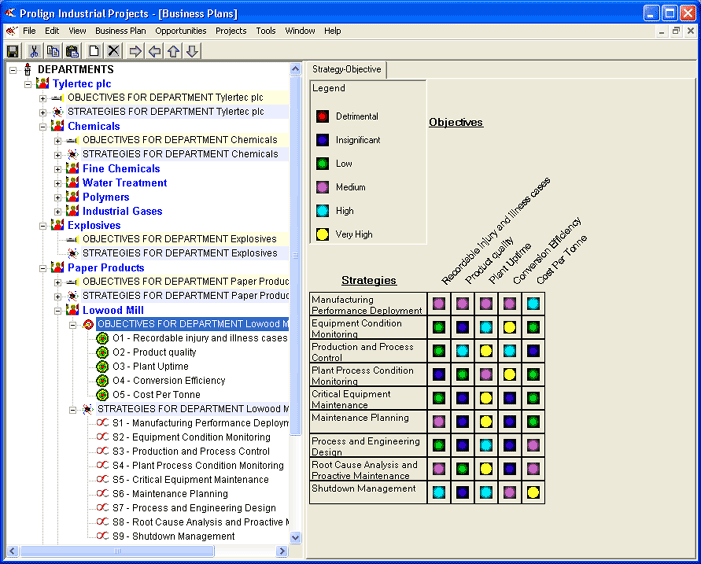Click the Lowood Mill department icon

point(72,310)
